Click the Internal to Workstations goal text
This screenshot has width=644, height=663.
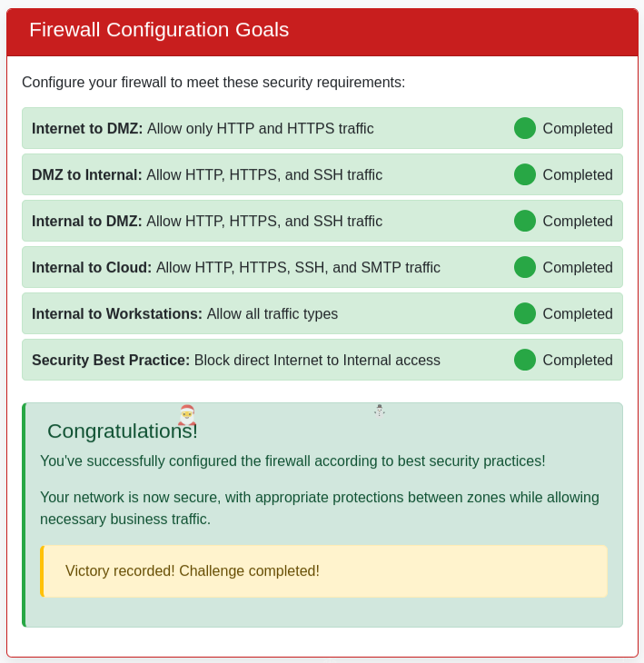[x=185, y=314]
